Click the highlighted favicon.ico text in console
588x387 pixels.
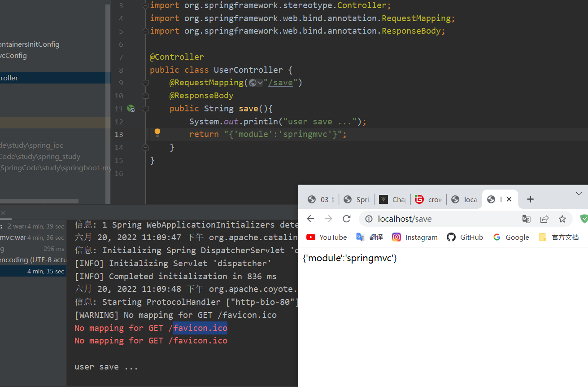click(200, 328)
